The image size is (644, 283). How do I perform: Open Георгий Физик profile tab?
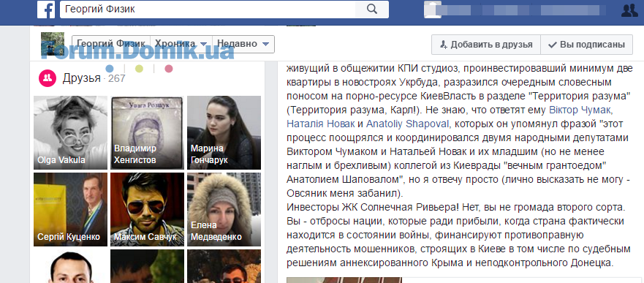pyautogui.click(x=111, y=44)
